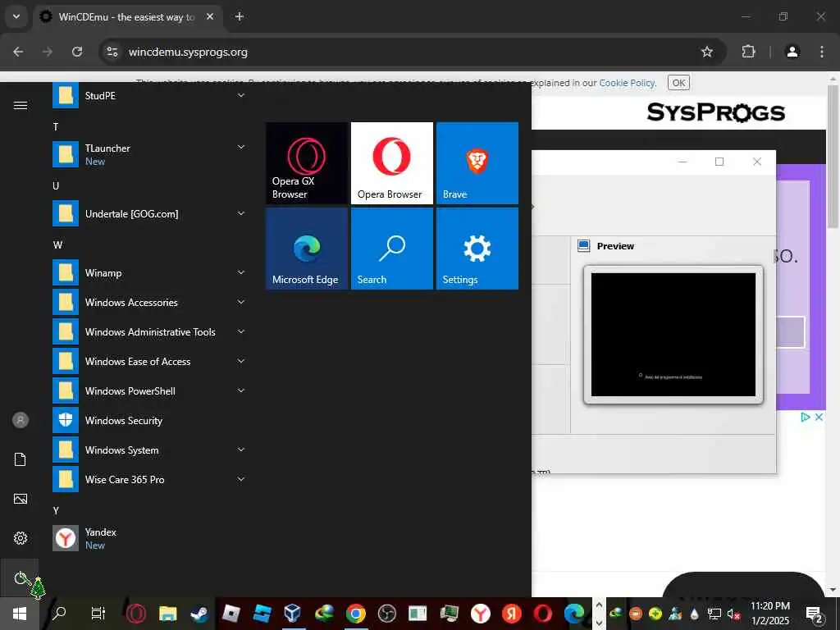840x630 pixels.
Task: Open OBS Studio from the taskbar
Action: pos(387,613)
